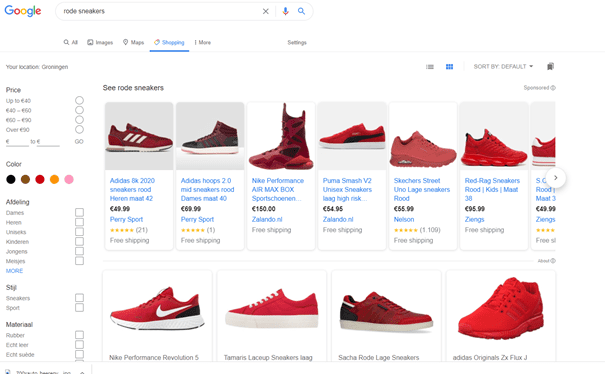
Task: Click Adidas 8k 2020 shoe image
Action: [x=139, y=136]
